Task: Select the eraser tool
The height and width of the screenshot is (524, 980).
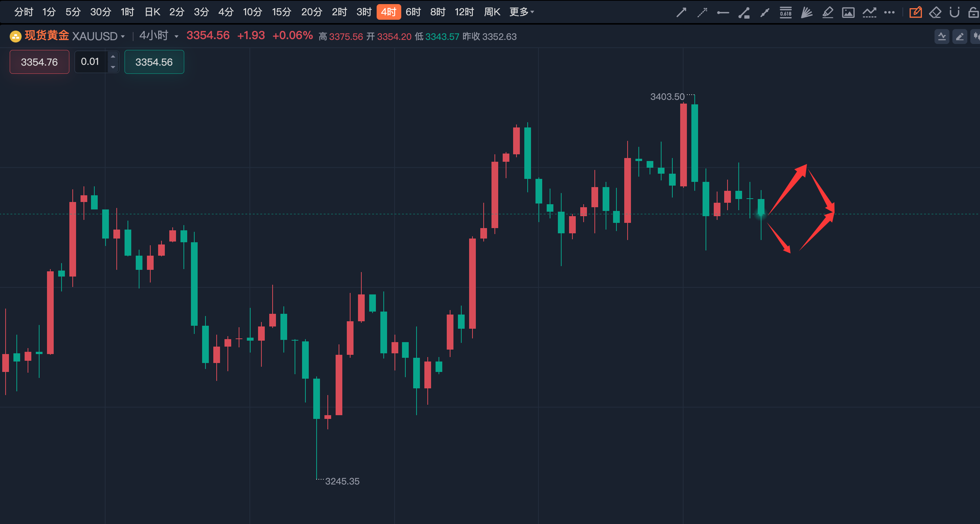Action: [935, 13]
